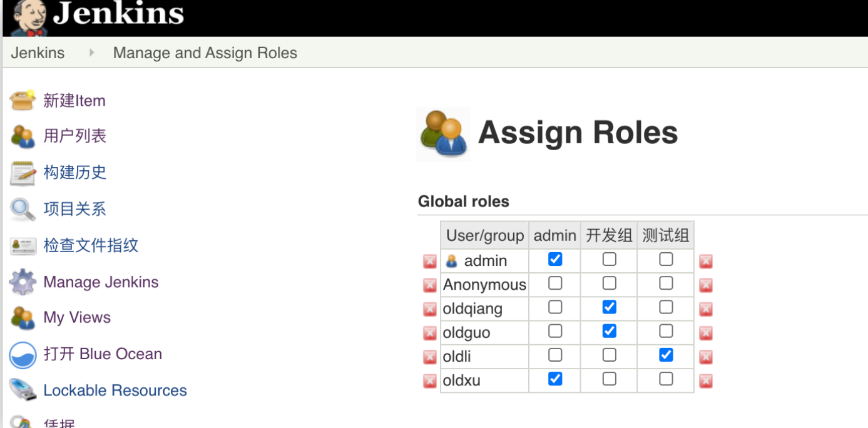
Task: Enable 测试组 role for oldguo
Action: 666,331
